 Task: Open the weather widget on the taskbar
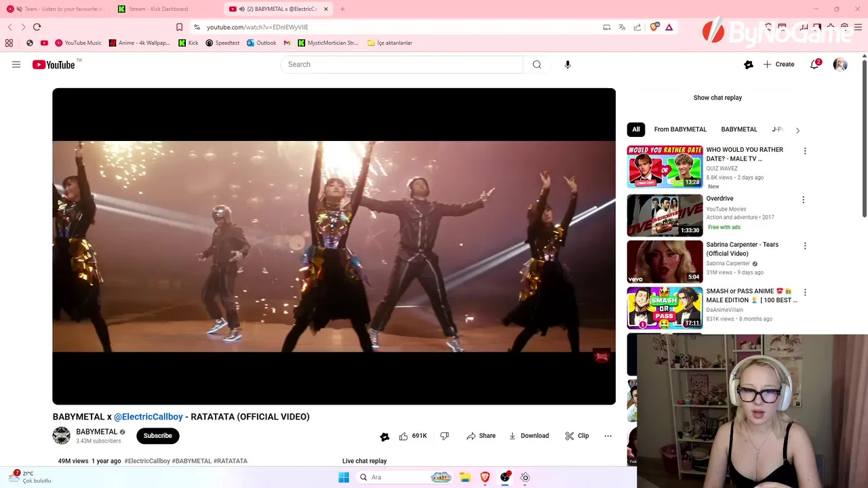tap(31, 477)
